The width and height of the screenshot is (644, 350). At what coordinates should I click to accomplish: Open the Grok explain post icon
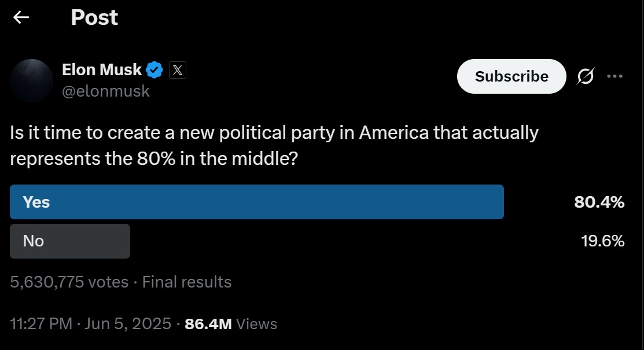point(586,76)
